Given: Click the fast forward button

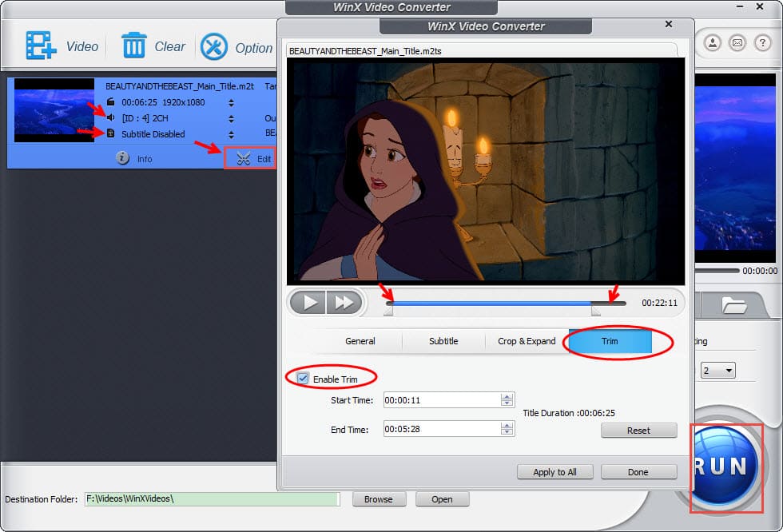Looking at the screenshot, I should (344, 303).
